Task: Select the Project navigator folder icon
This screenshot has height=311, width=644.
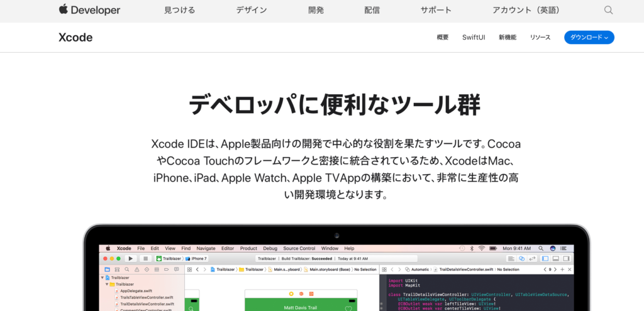Action: click(107, 270)
